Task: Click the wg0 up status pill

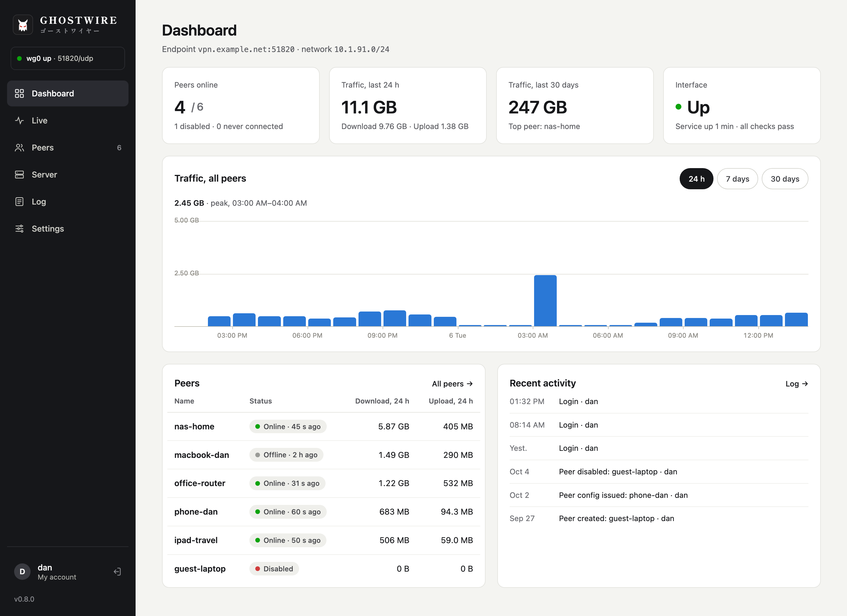Action: click(x=68, y=58)
